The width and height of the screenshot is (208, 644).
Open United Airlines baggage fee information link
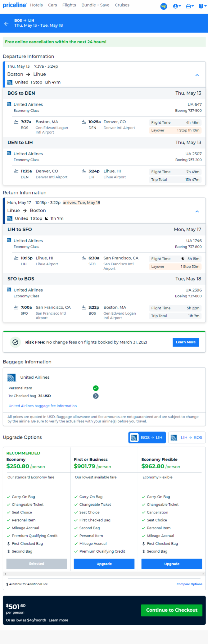click(x=43, y=406)
